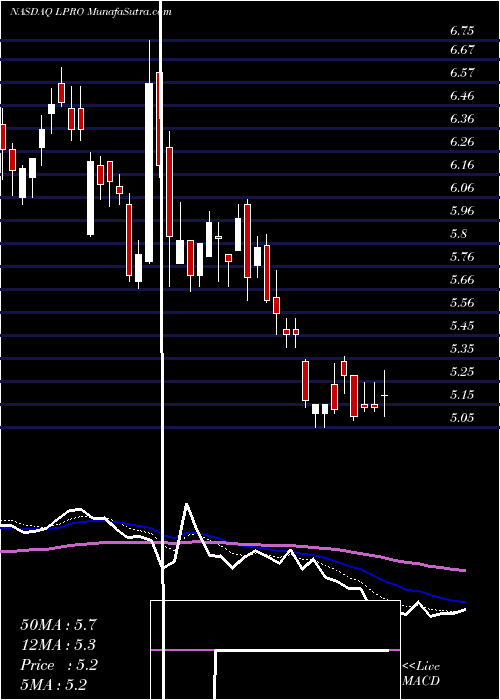Click the 6.46 price axis label
The width and height of the screenshot is (500, 700).
pyautogui.click(x=462, y=96)
